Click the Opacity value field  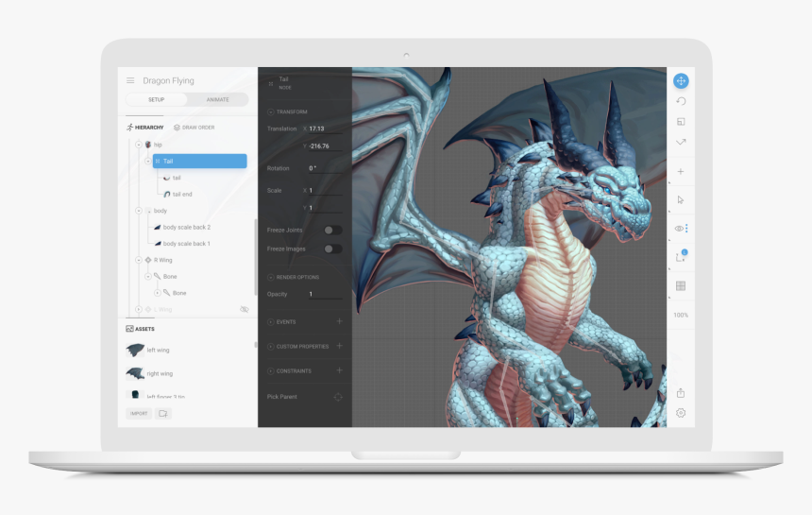(324, 294)
